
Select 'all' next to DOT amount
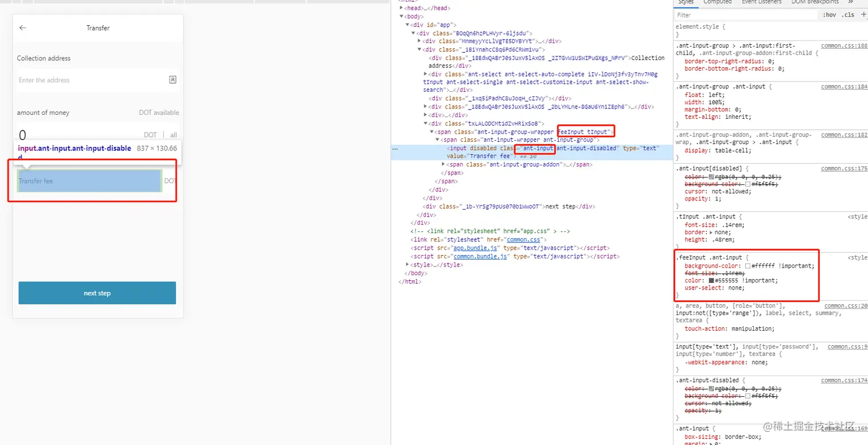pyautogui.click(x=173, y=135)
